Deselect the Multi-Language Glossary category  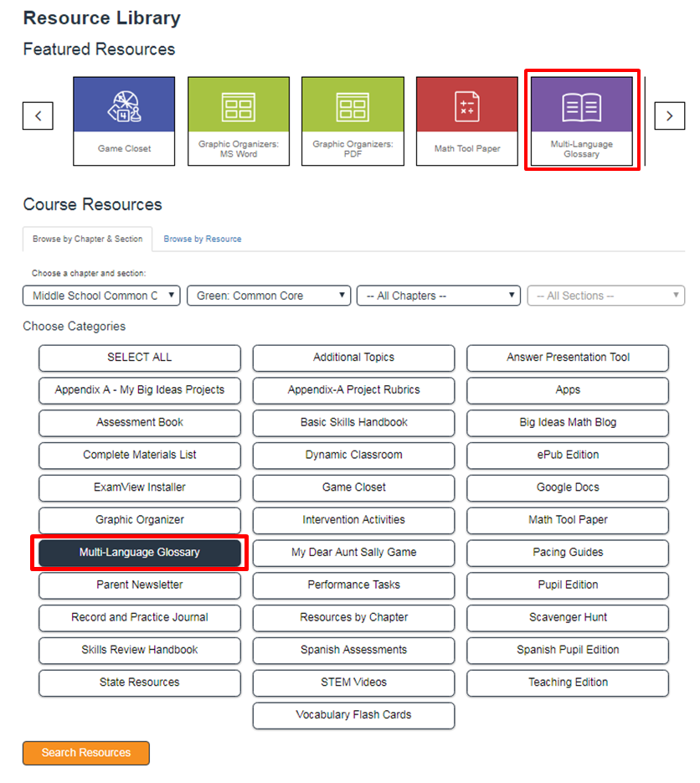(139, 553)
